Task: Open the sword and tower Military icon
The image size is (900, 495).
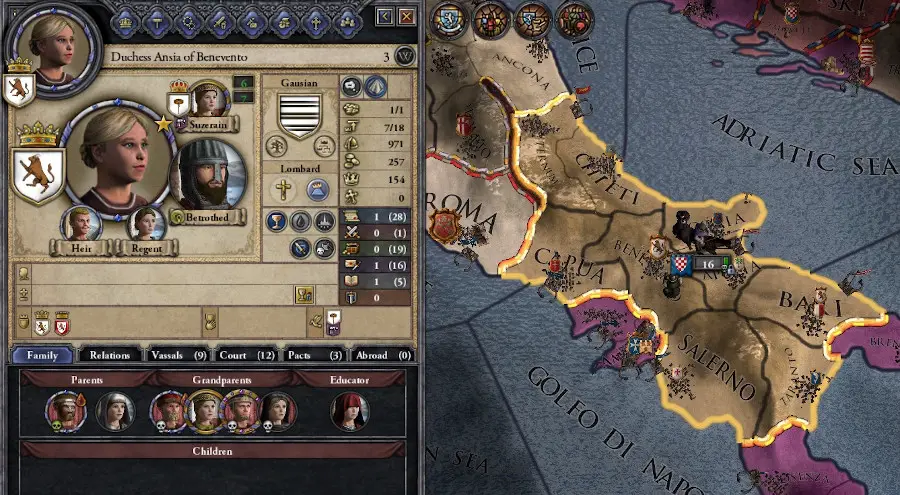Action: tap(220, 22)
